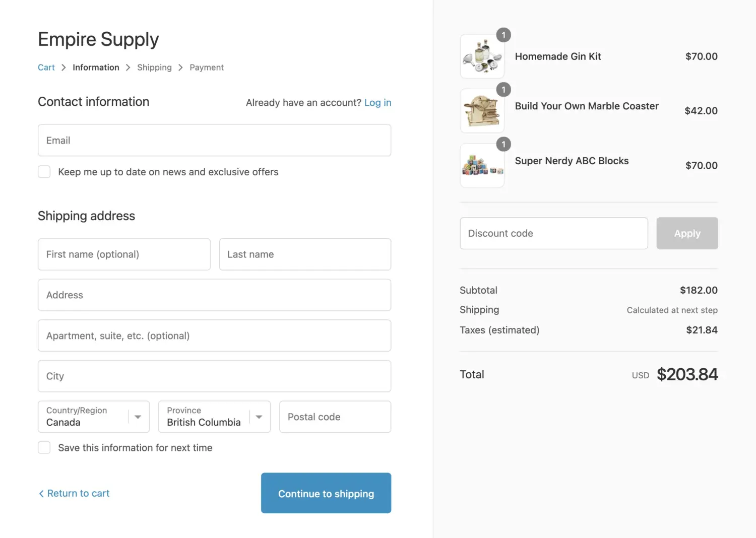
Task: Go to the Payment breadcrumb step
Action: 207,68
